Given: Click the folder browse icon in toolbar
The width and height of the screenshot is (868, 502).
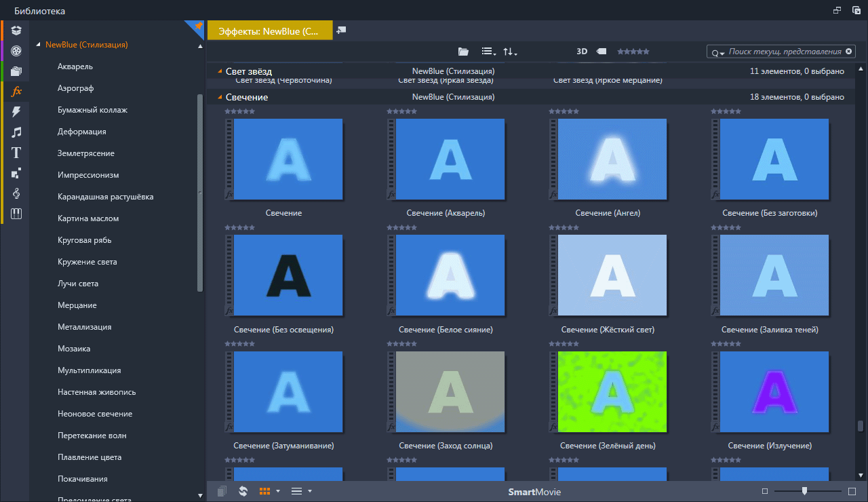Looking at the screenshot, I should pos(463,52).
